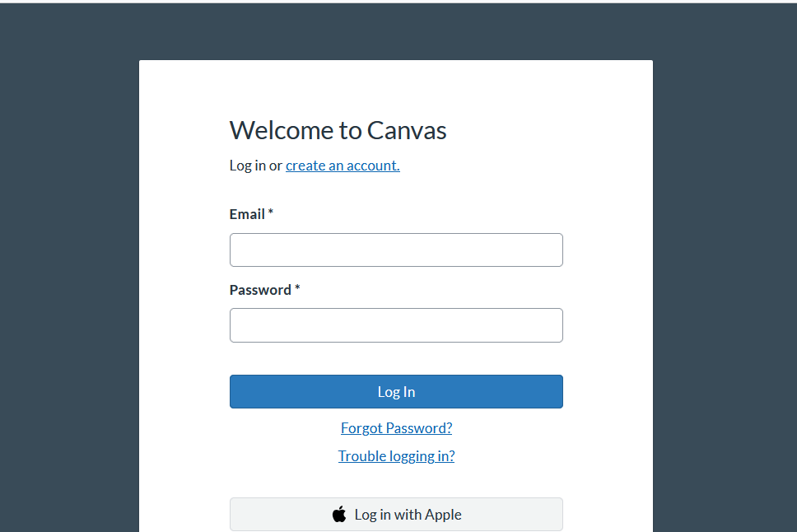Click the "Log in or" text

(255, 166)
